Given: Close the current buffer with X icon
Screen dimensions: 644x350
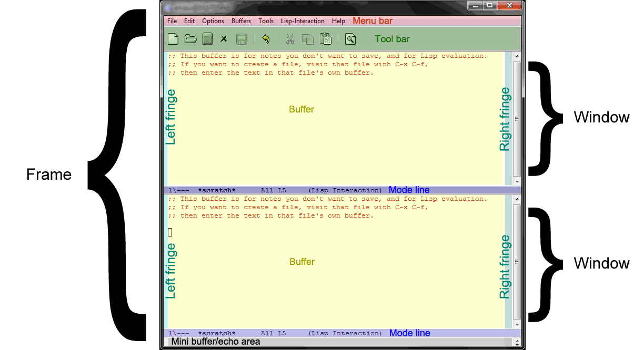Looking at the screenshot, I should 224,39.
